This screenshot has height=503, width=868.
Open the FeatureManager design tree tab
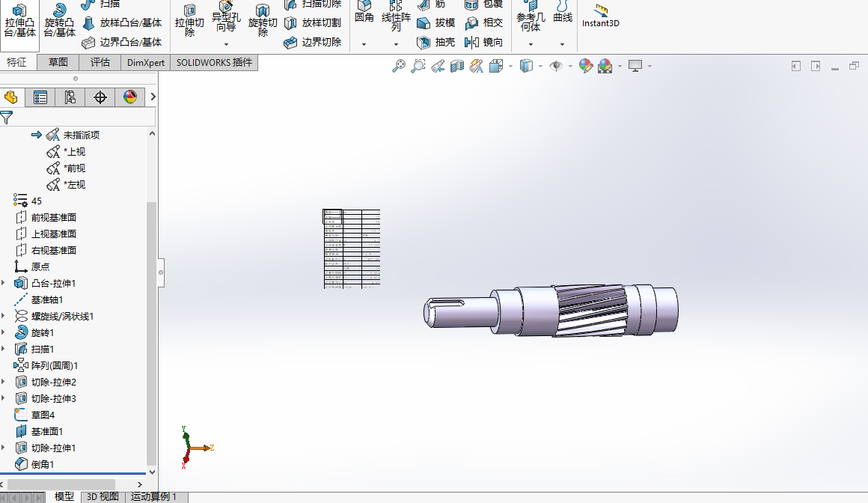tap(10, 97)
